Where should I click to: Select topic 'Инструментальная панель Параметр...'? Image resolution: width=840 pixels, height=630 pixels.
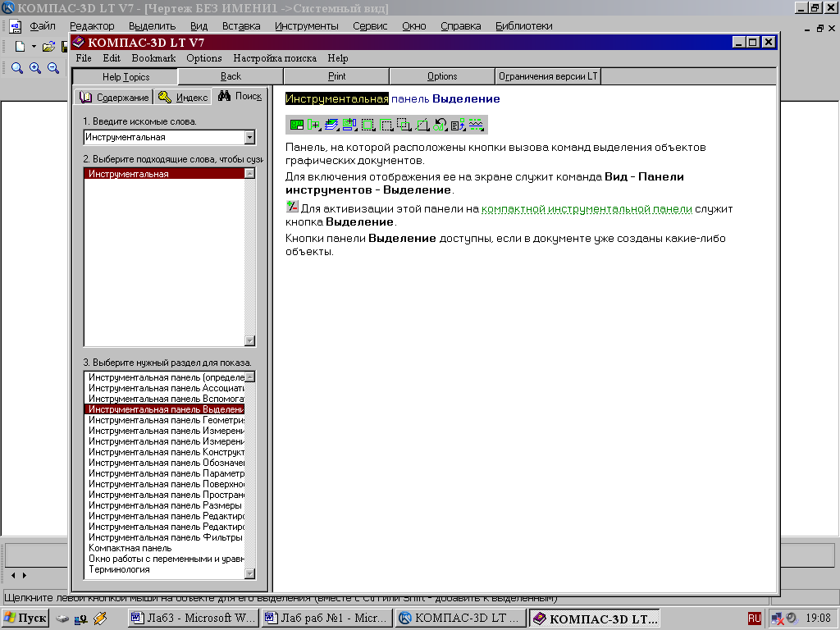164,473
